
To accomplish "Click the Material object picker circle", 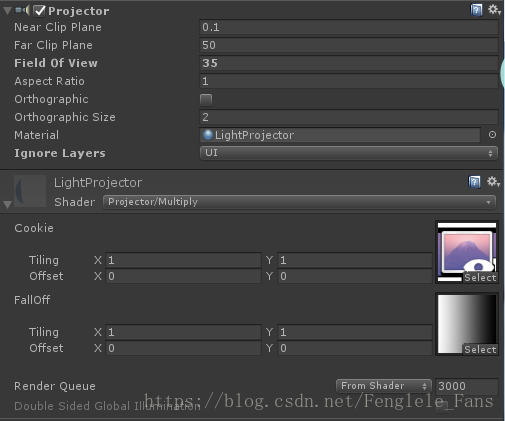I will point(492,135).
